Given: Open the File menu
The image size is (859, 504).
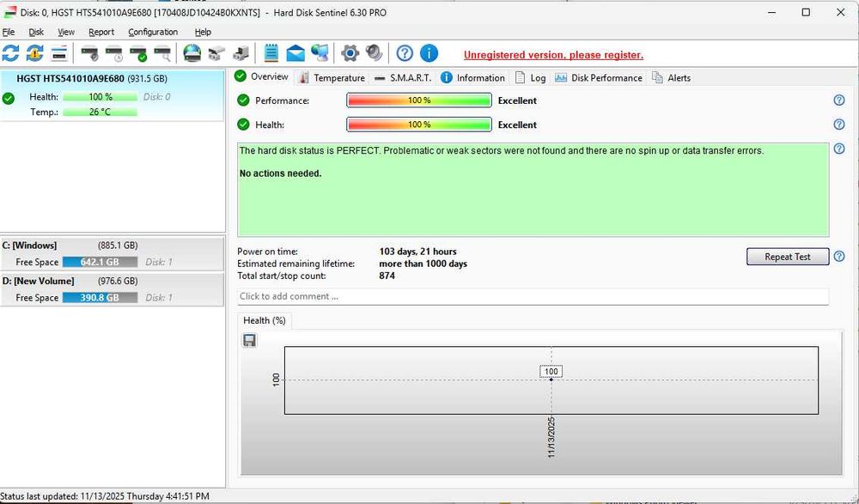Looking at the screenshot, I should coord(9,32).
